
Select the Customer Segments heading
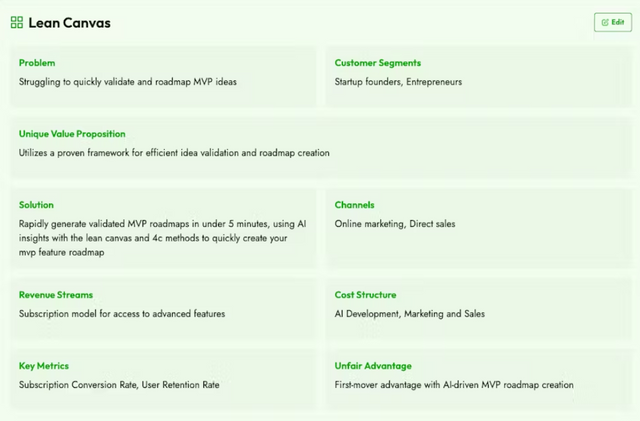(378, 63)
